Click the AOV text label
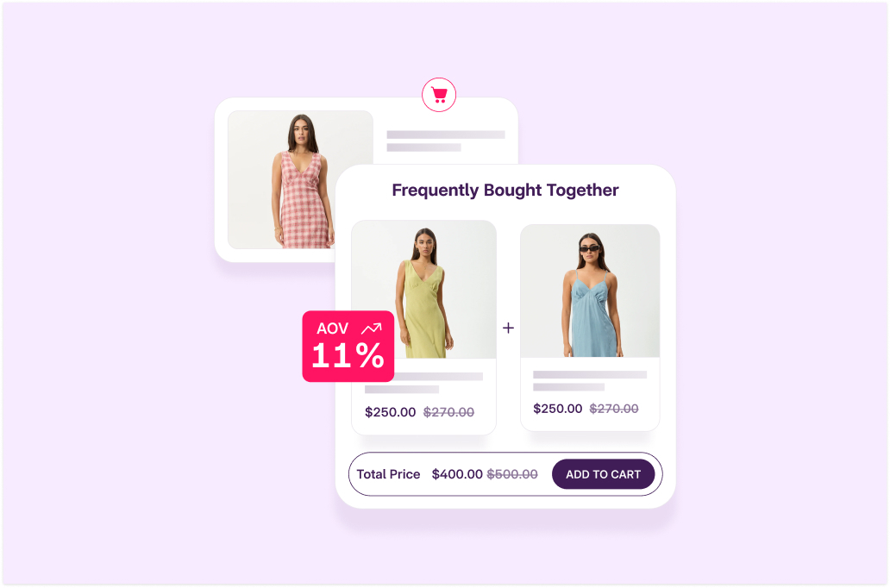This screenshot has height=588, width=890. [x=333, y=328]
